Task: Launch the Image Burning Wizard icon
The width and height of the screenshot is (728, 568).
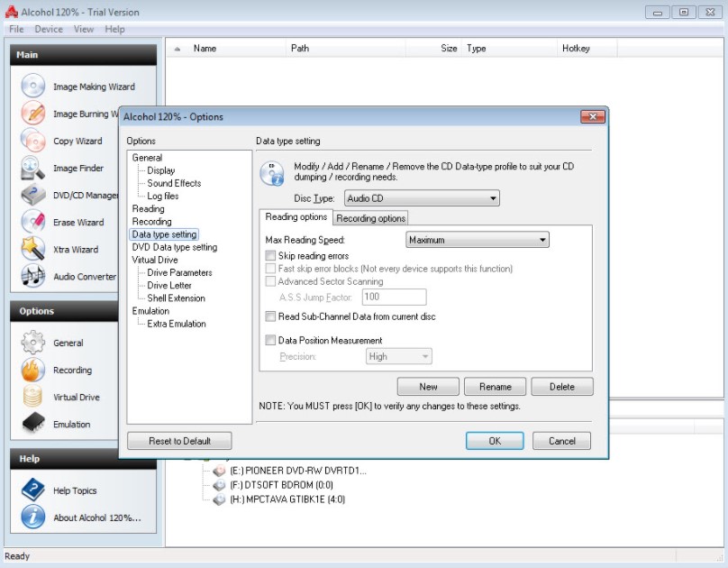Action: pyautogui.click(x=33, y=114)
